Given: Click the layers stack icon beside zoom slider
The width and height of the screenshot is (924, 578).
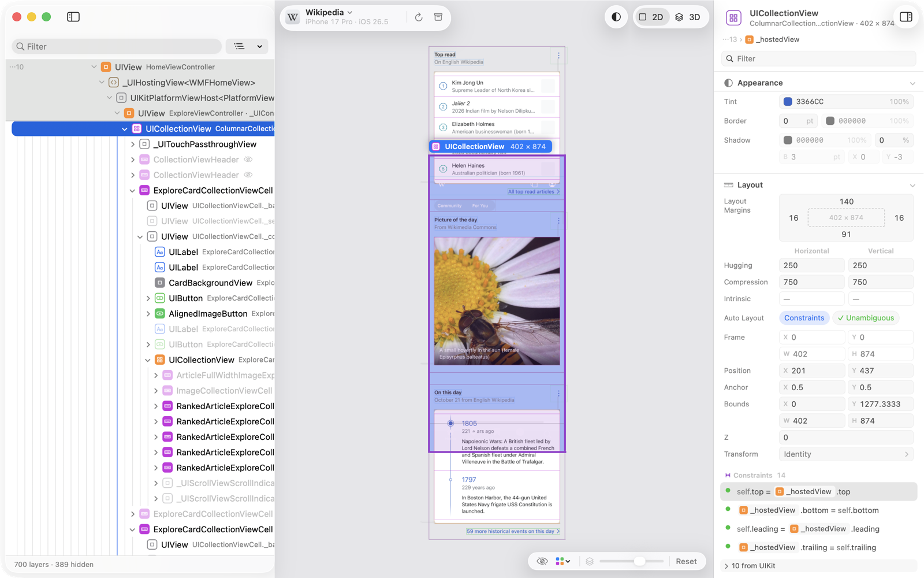Looking at the screenshot, I should coord(590,561).
